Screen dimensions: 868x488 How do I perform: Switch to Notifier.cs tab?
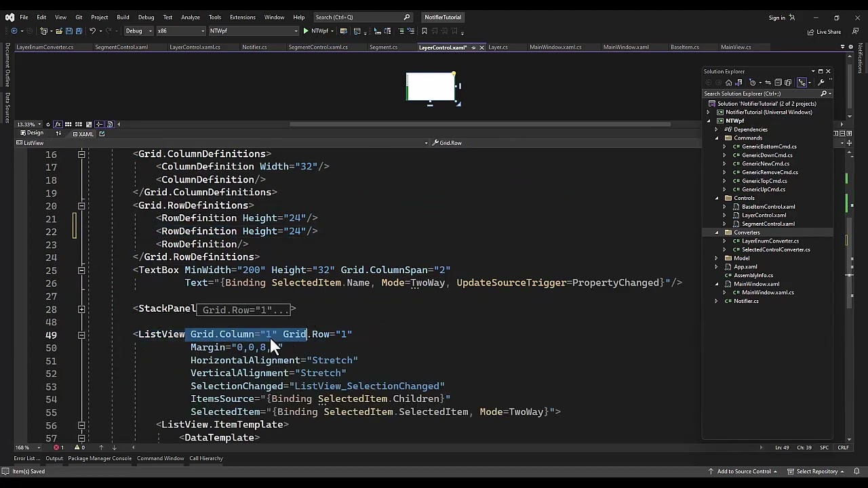coord(254,47)
